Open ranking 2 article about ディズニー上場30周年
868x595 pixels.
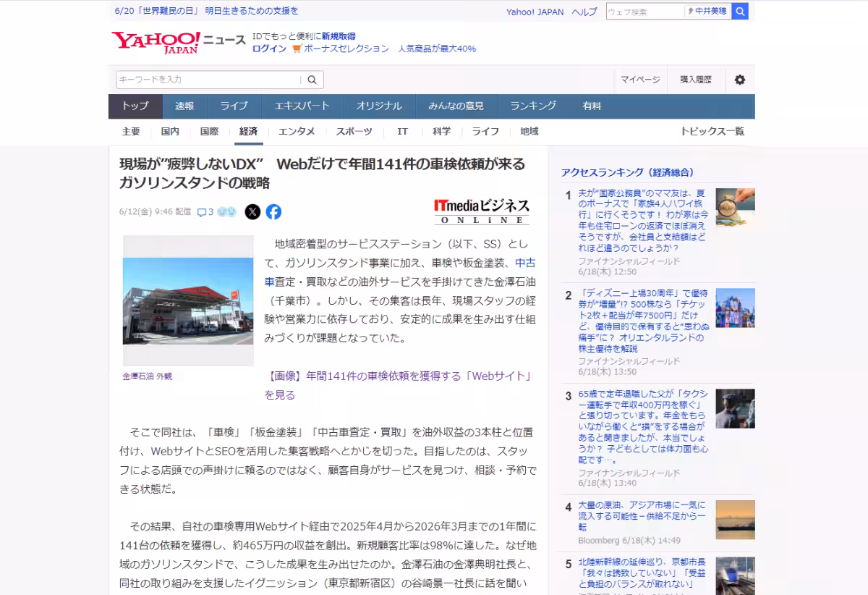(x=642, y=321)
